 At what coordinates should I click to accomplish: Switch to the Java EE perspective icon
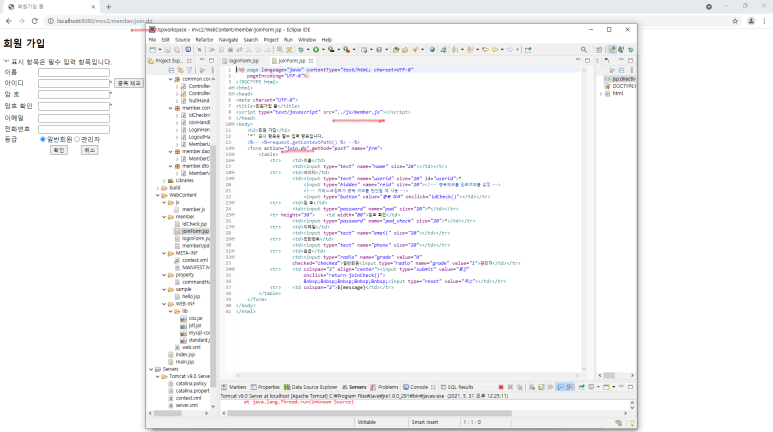[612, 50]
